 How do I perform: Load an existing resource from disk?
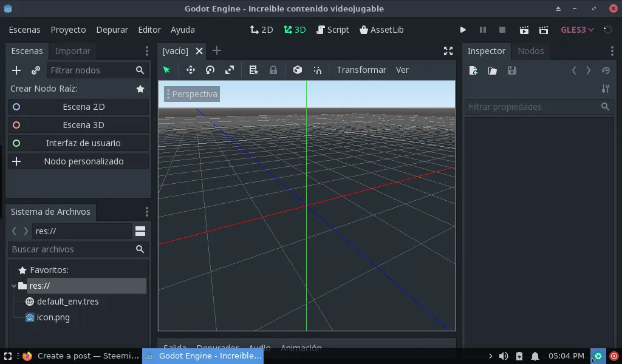tap(493, 70)
